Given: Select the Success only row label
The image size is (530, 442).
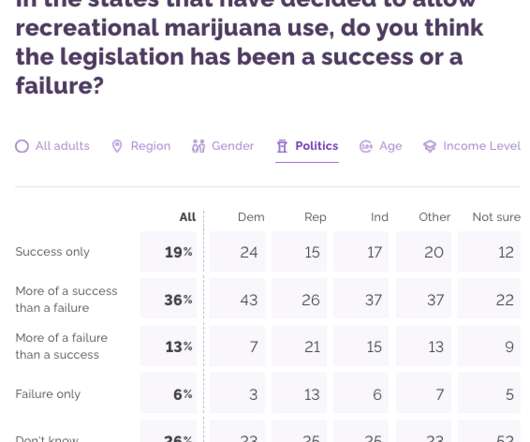Looking at the screenshot, I should pos(52,252).
